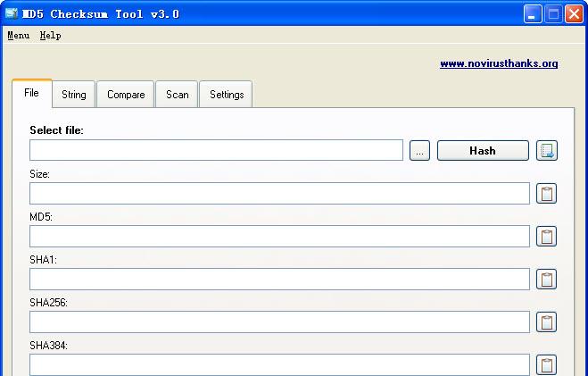
Task: Copy the SHA384 value to clipboard
Action: click(546, 364)
